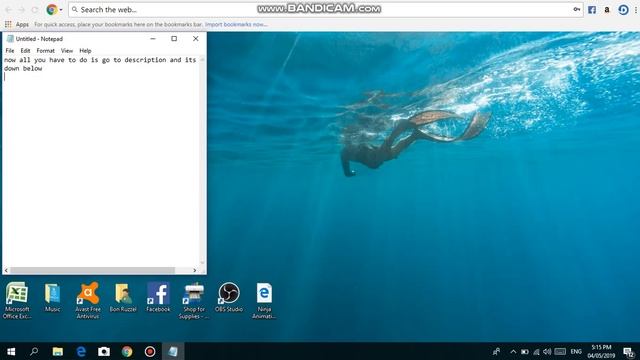This screenshot has height=360, width=640.
Task: Open the Camera app in taskbar
Action: pos(104,351)
